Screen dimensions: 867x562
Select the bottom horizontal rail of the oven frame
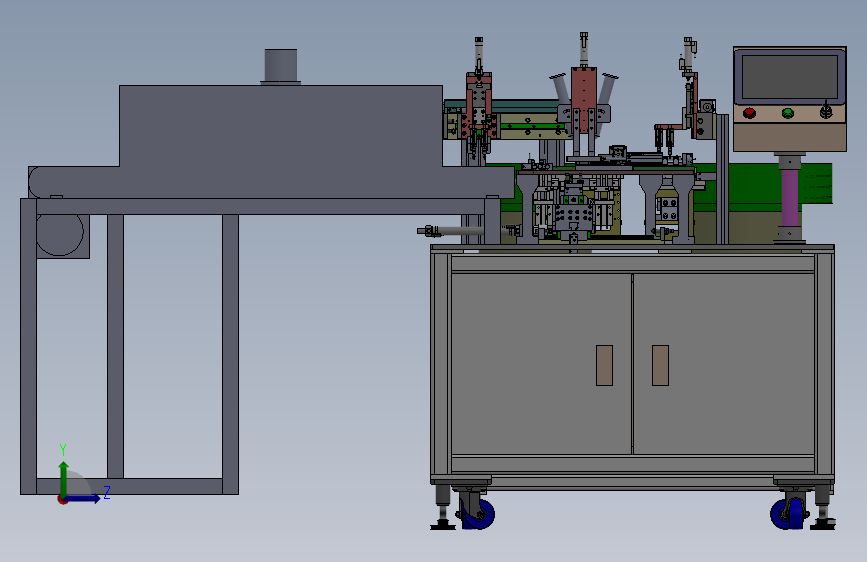click(129, 487)
